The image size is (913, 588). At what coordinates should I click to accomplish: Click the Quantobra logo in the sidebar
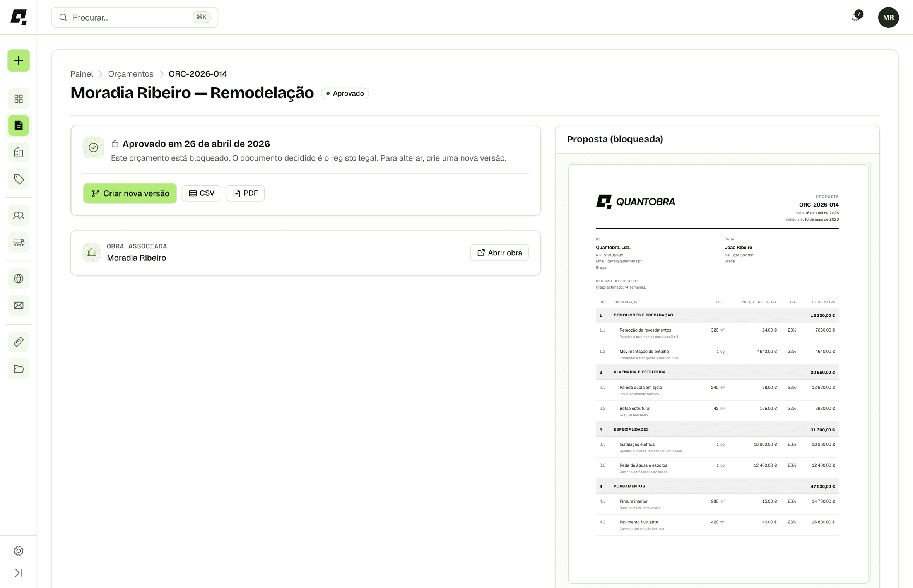coord(19,17)
